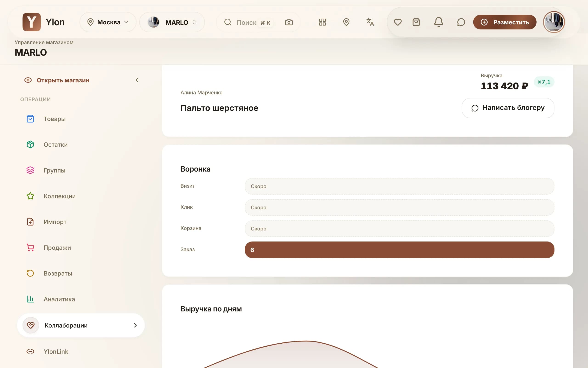Viewport: 588px width, 368px height.
Task: Click the Ylon logo icon
Action: (32, 22)
